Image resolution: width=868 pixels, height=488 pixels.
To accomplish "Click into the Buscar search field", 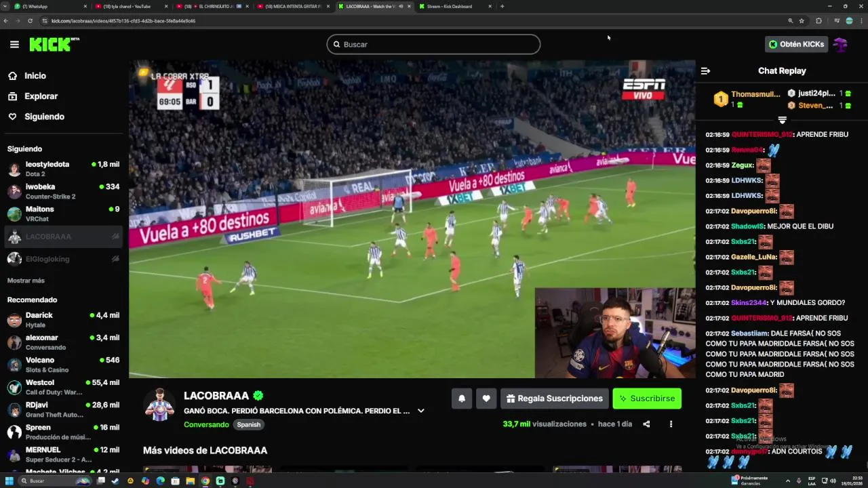I will tap(433, 45).
